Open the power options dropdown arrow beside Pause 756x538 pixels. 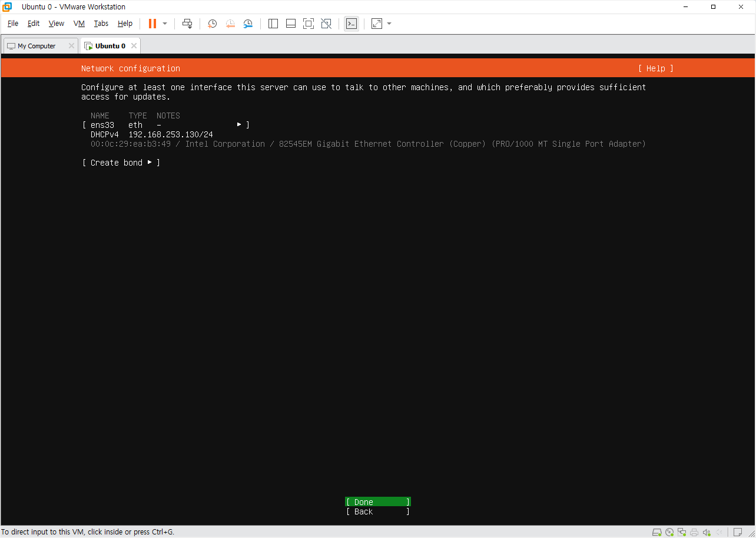pos(165,24)
